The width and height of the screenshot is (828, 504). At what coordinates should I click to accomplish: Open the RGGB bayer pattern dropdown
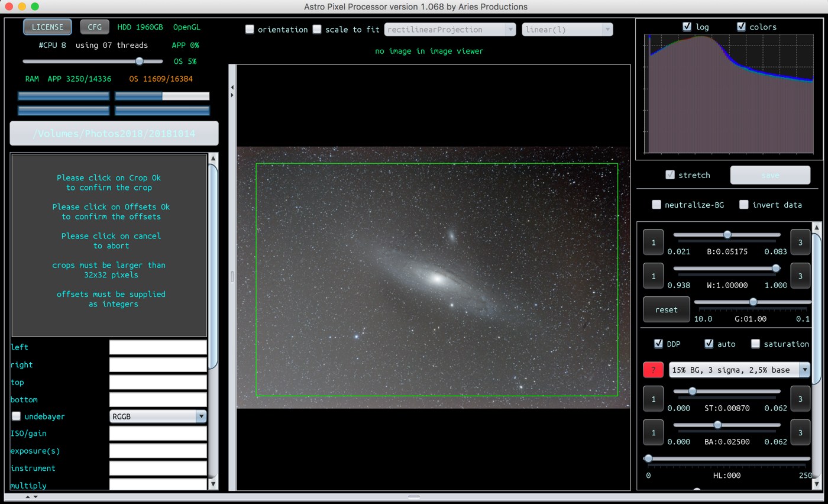tap(158, 416)
